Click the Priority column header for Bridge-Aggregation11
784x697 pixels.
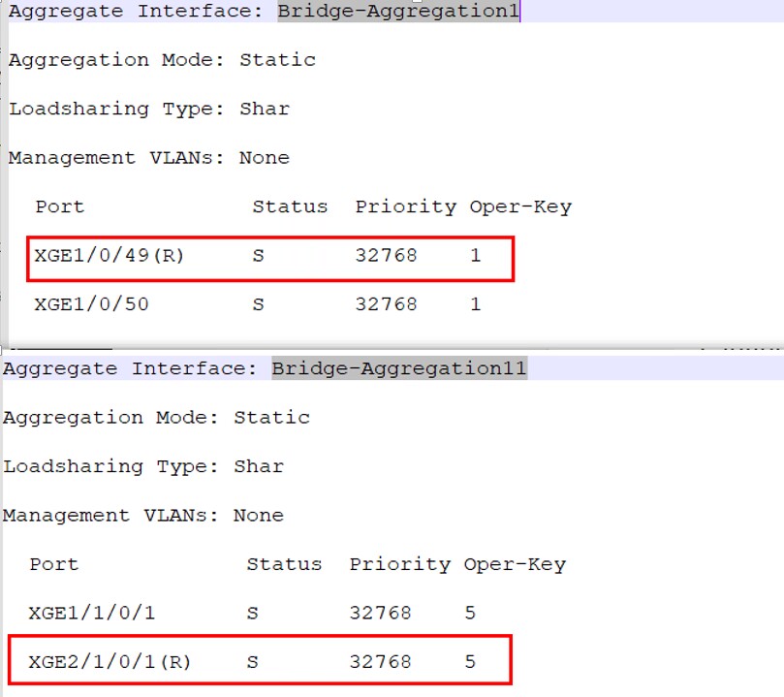tap(399, 564)
